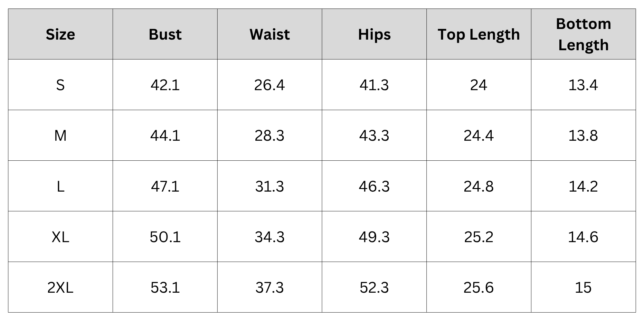Screen dimensions: 644x322
Task: Select waist value 26.4
Action: [270, 85]
